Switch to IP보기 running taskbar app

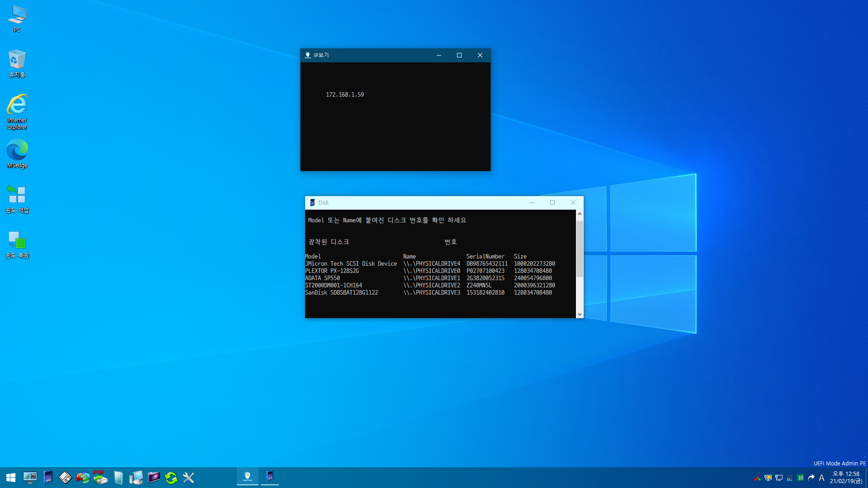coord(248,476)
